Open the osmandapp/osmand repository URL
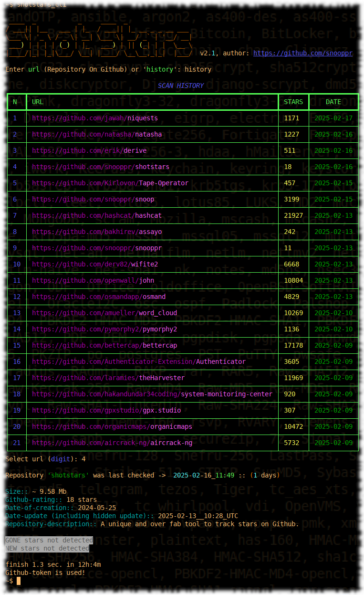 point(98,297)
